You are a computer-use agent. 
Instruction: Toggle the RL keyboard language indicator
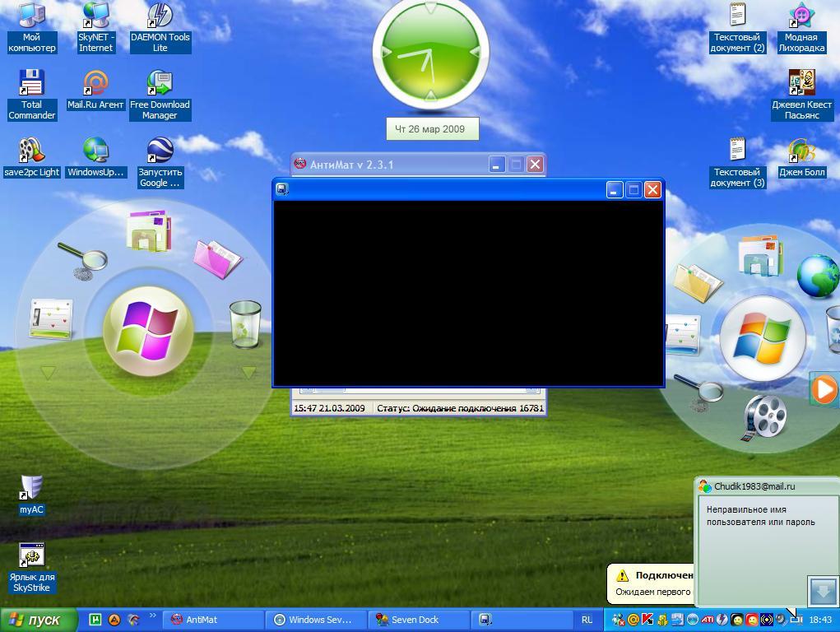coord(587,620)
